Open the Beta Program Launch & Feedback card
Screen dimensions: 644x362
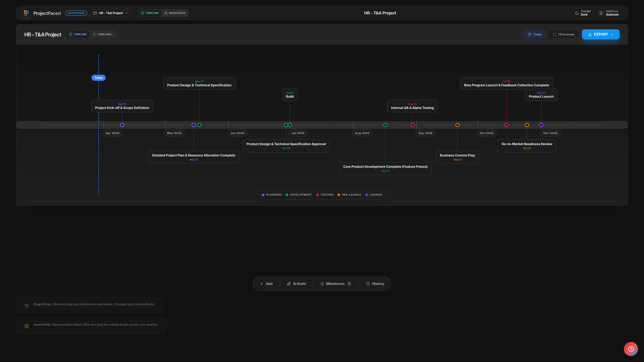[506, 83]
